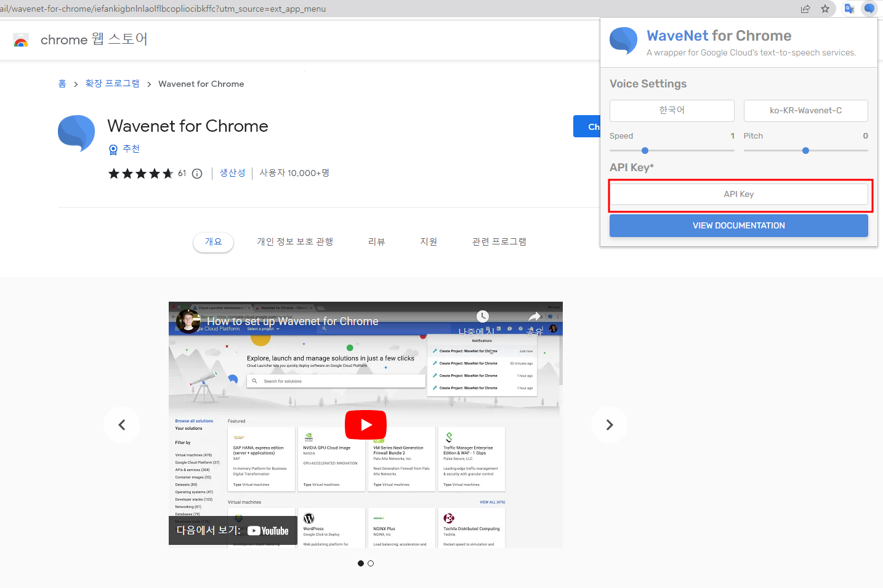
Task: Click the share arrow icon on video
Action: [x=534, y=316]
